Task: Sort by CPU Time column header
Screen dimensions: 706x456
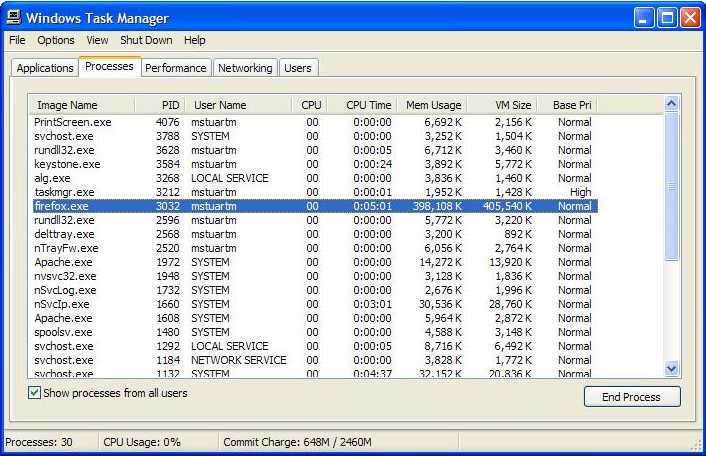Action: 362,105
